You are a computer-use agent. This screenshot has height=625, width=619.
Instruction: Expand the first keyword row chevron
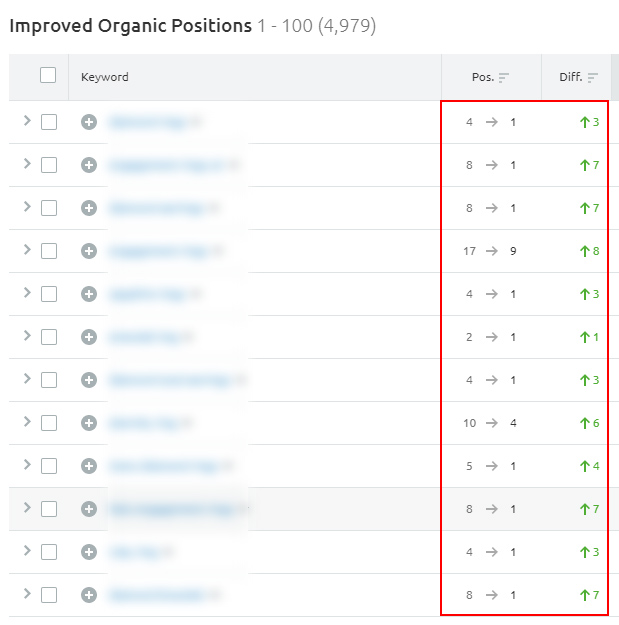pos(27,121)
